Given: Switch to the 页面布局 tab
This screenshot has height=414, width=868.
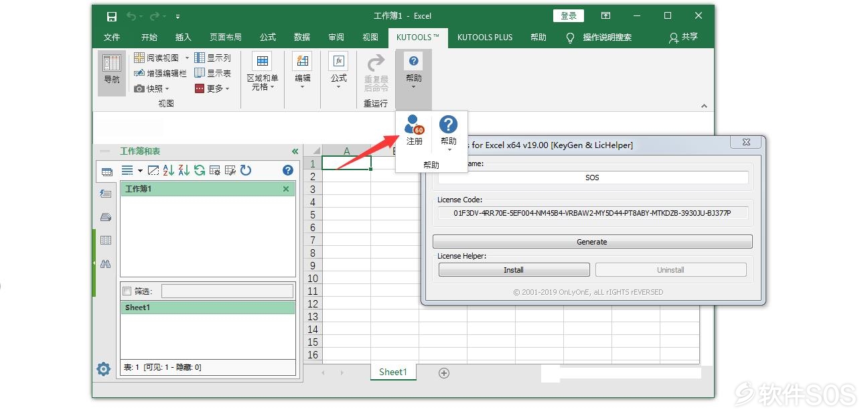Looking at the screenshot, I should (226, 38).
